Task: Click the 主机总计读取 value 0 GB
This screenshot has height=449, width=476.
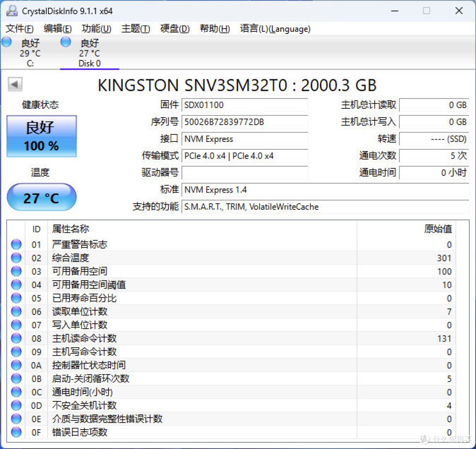Action: [x=434, y=105]
